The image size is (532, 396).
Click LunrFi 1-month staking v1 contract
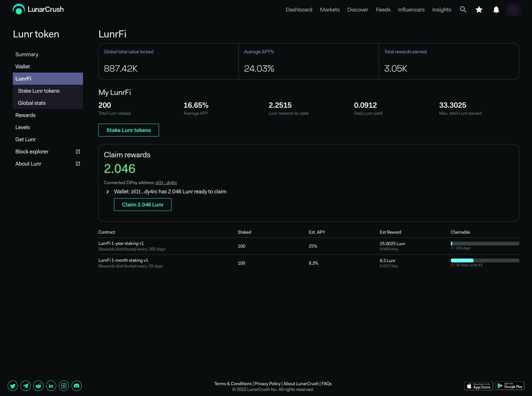(123, 260)
